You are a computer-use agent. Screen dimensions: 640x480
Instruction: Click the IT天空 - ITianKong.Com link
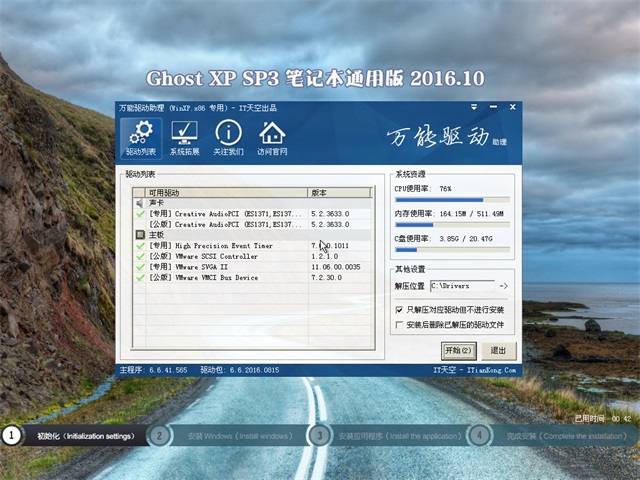tap(475, 370)
